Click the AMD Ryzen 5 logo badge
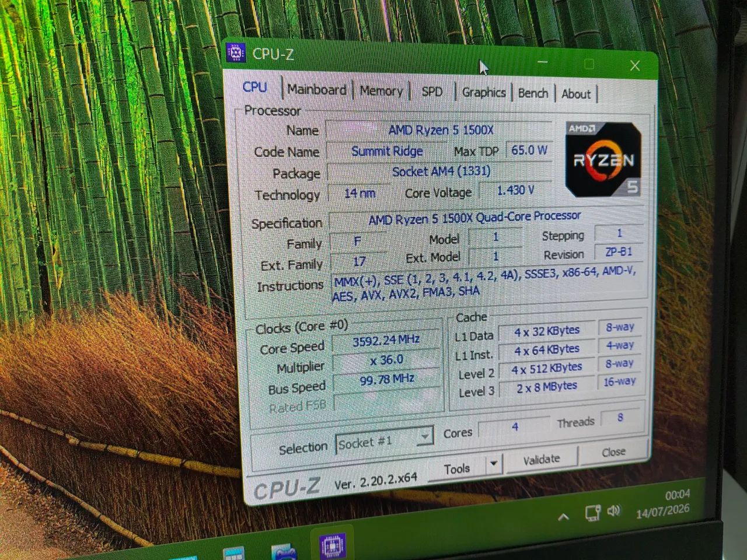The width and height of the screenshot is (747, 560). (603, 159)
